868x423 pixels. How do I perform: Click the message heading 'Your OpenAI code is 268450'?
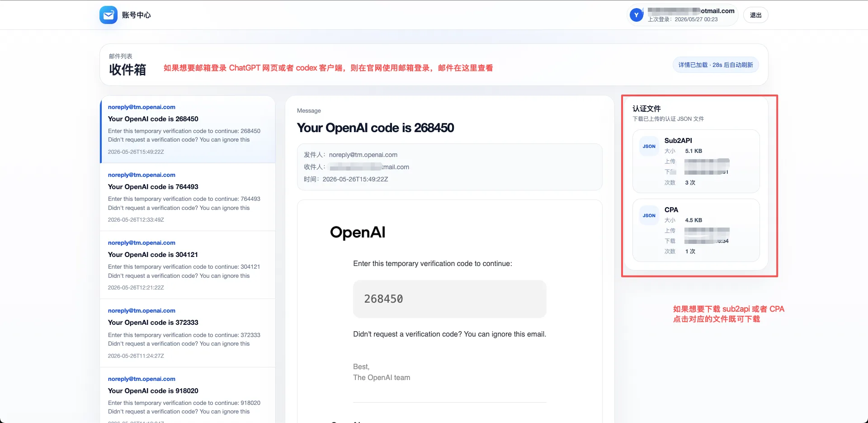pyautogui.click(x=376, y=128)
